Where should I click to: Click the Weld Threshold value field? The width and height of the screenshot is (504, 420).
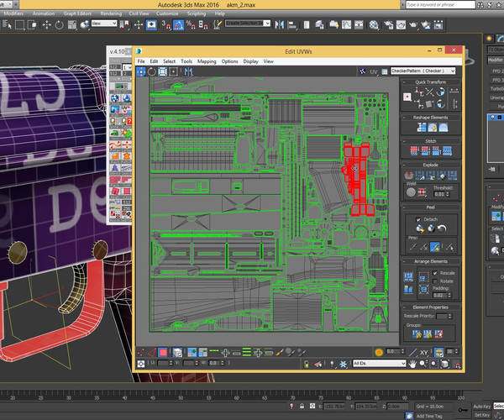[x=438, y=195]
